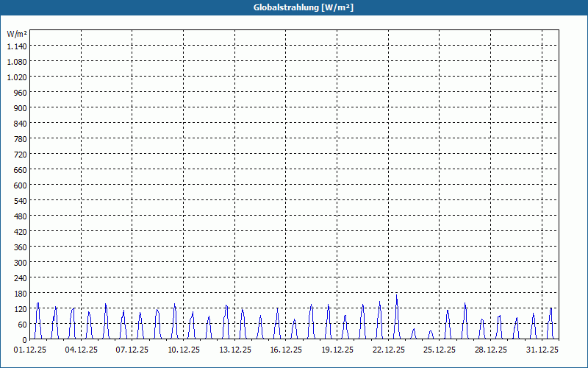Click the 720 y-axis value

pyautogui.click(x=21, y=155)
